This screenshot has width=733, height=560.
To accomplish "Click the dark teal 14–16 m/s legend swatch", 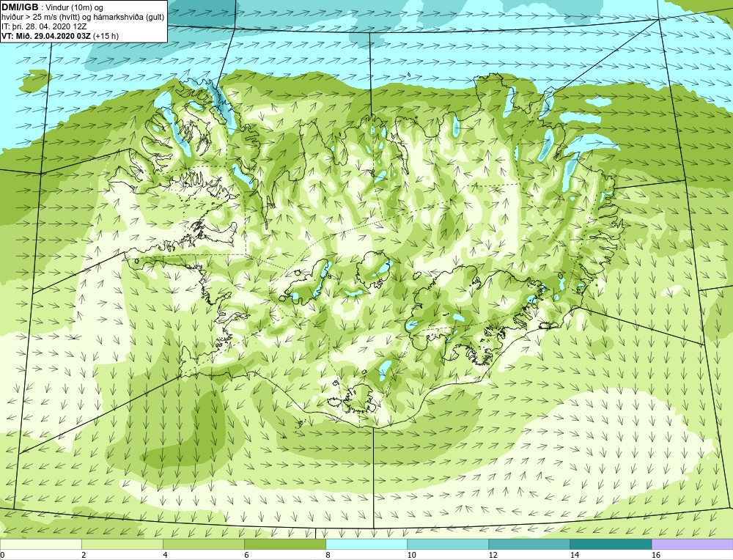I will 611,544.
